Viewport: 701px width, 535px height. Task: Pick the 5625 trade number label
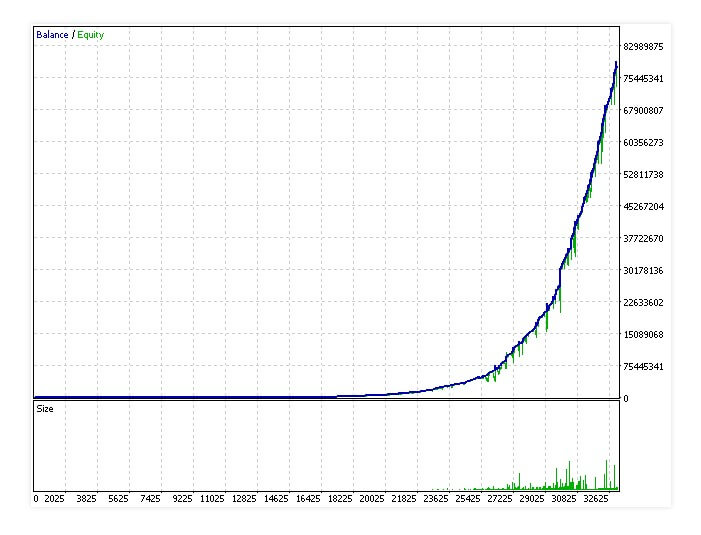tap(118, 498)
